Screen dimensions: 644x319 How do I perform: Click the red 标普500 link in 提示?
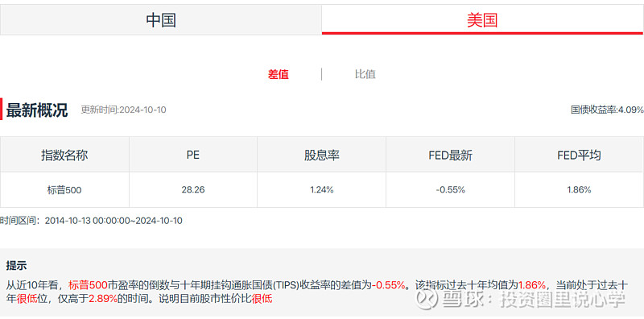pyautogui.click(x=88, y=285)
